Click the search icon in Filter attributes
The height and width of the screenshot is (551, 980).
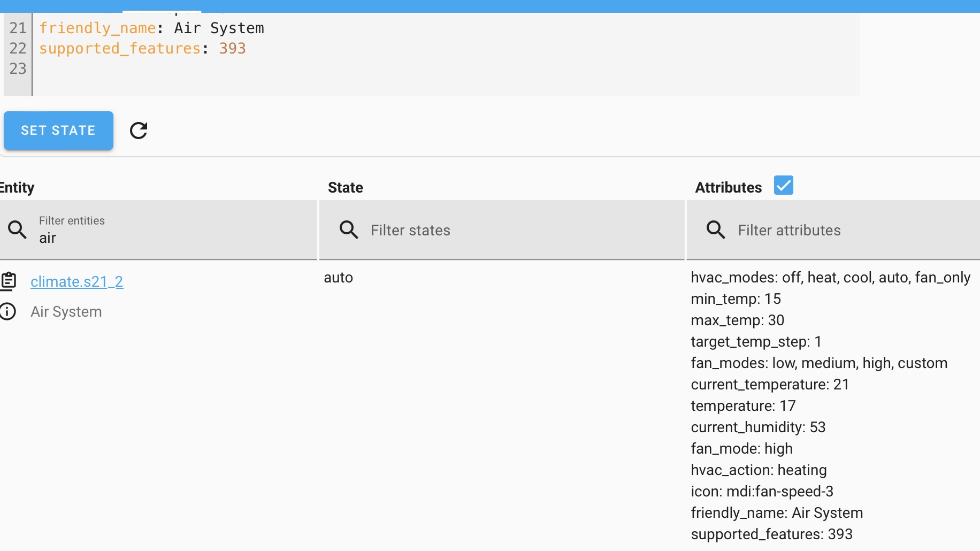click(715, 229)
